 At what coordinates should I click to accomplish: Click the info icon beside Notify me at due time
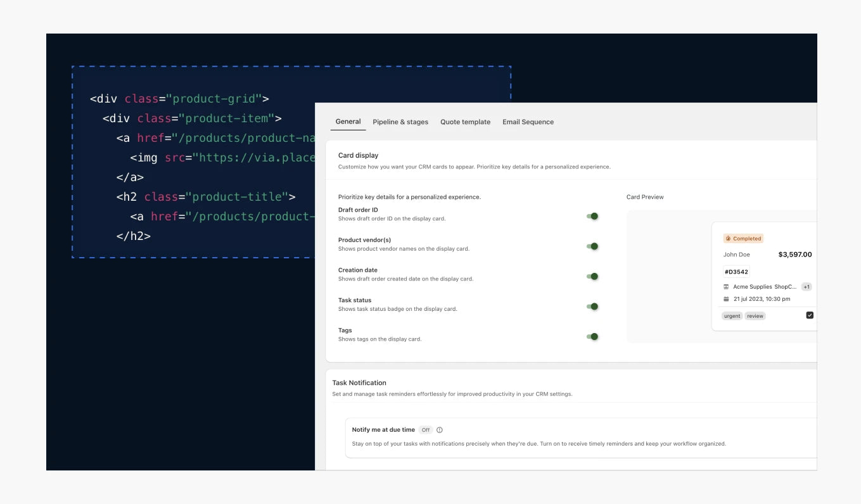[440, 430]
